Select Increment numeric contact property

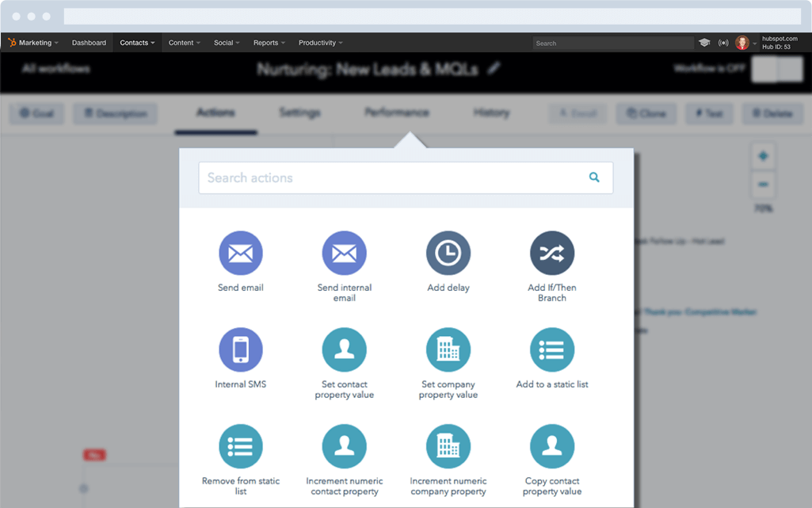click(x=344, y=445)
